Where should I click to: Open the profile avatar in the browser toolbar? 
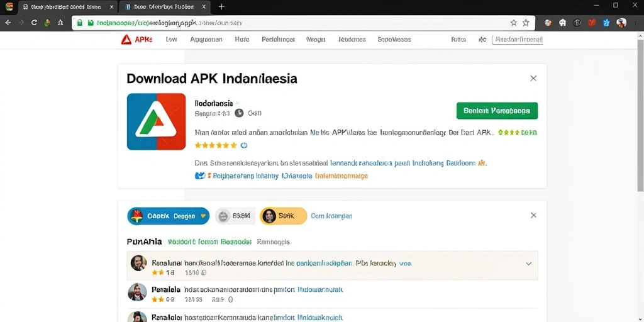[x=622, y=23]
